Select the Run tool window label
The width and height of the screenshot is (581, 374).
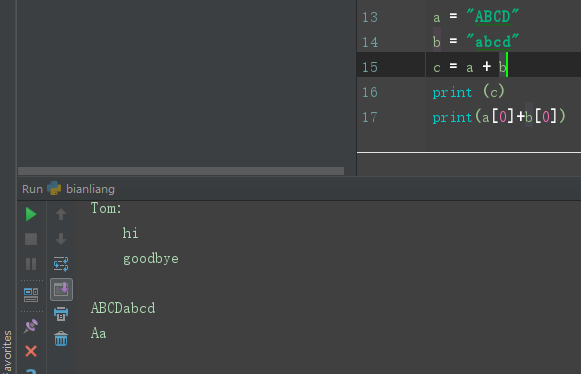(x=32, y=189)
